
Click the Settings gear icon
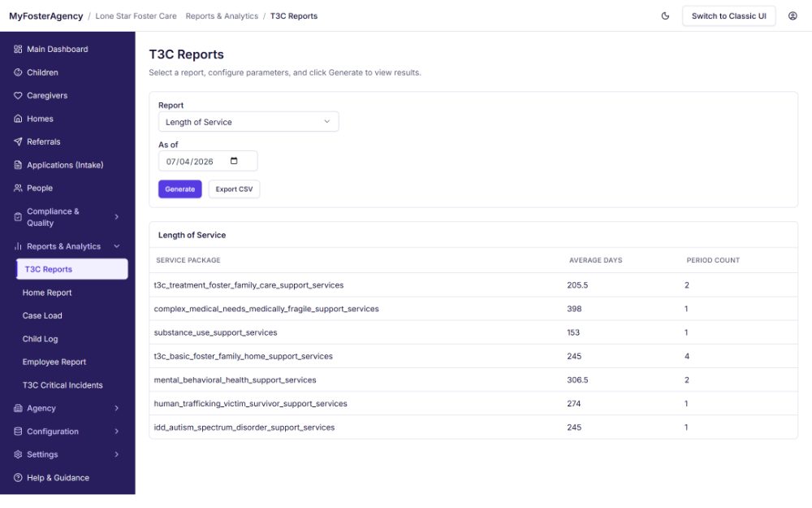[18, 454]
